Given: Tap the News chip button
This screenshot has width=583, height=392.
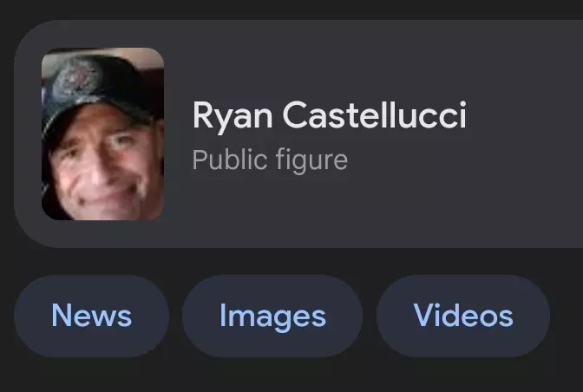Looking at the screenshot, I should [91, 316].
